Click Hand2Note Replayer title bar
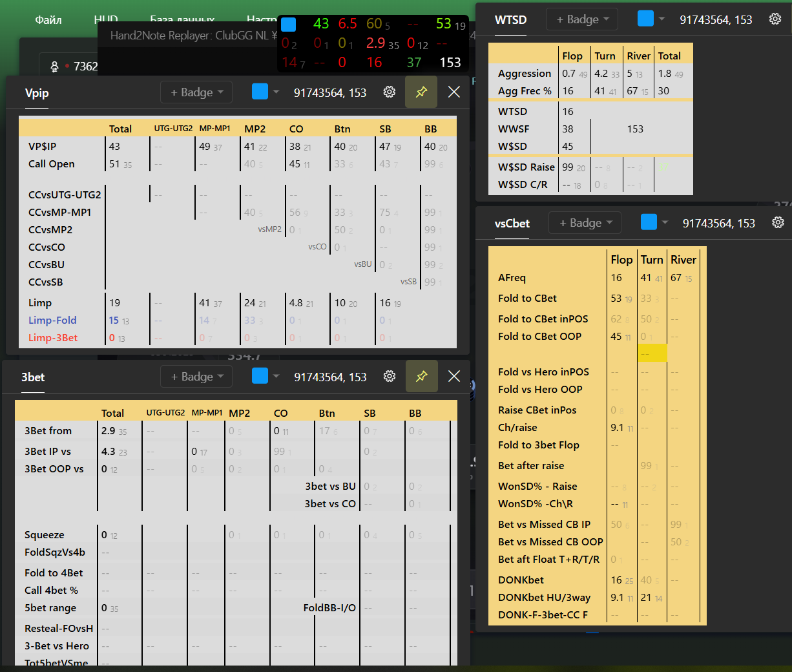Viewport: 792px width, 672px height. (194, 36)
